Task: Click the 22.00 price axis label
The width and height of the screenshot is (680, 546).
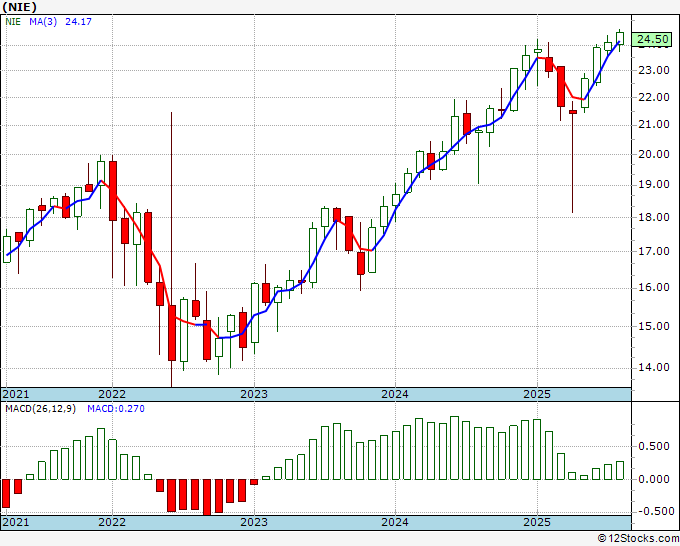Action: click(654, 97)
